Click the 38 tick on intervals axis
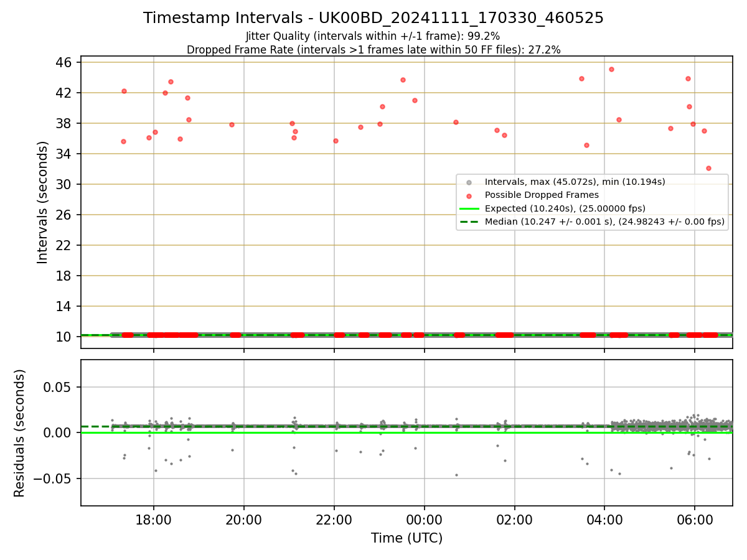Viewport: 747px width, 560px height. click(x=64, y=123)
